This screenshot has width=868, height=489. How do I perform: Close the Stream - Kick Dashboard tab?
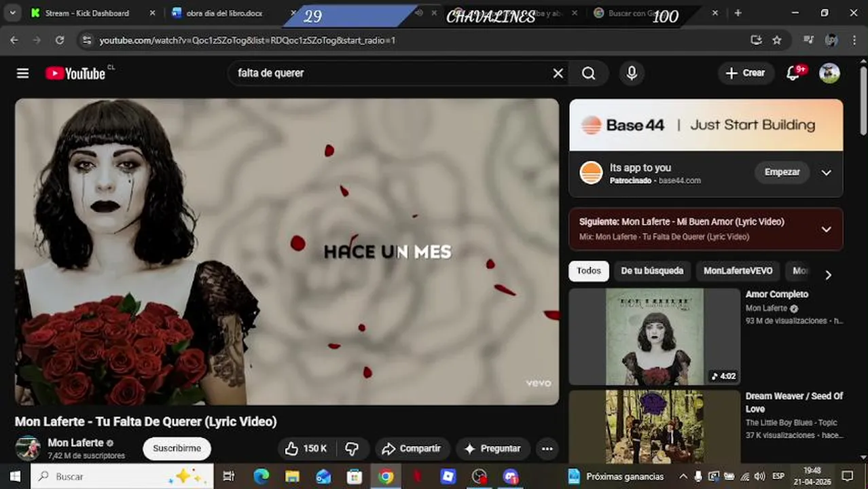[152, 13]
